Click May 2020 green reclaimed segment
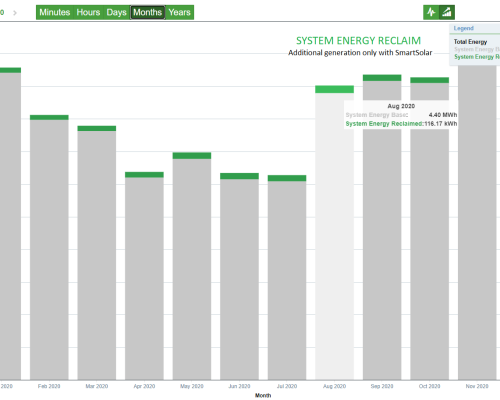Image resolution: width=500 pixels, height=400 pixels. [x=192, y=156]
